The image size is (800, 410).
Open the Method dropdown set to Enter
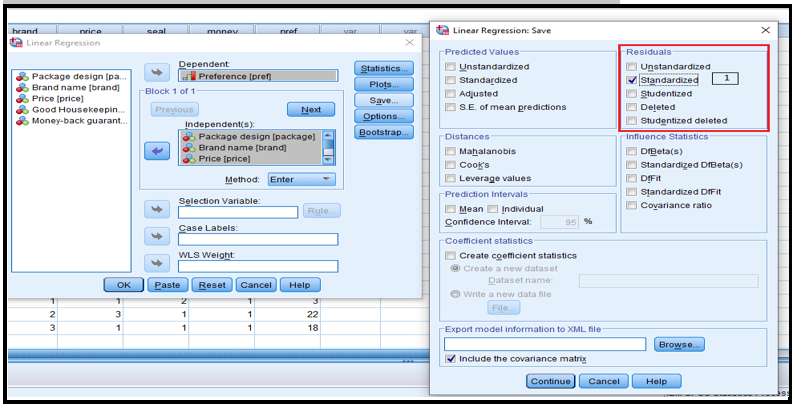pyautogui.click(x=301, y=179)
